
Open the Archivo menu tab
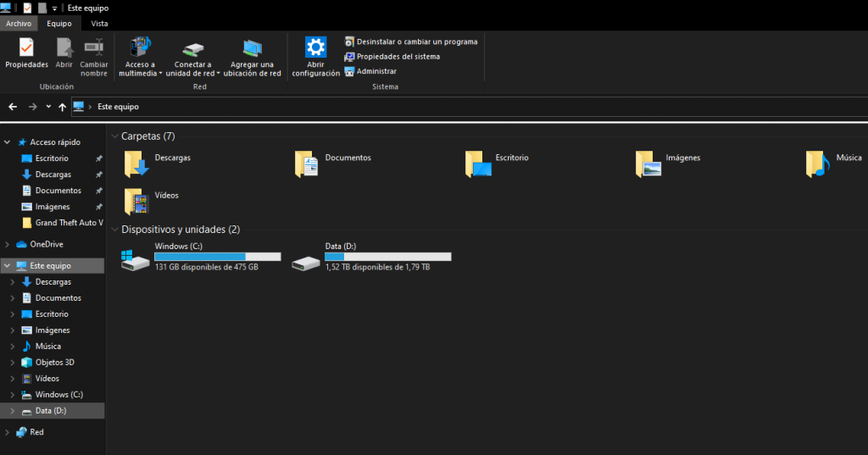point(18,23)
